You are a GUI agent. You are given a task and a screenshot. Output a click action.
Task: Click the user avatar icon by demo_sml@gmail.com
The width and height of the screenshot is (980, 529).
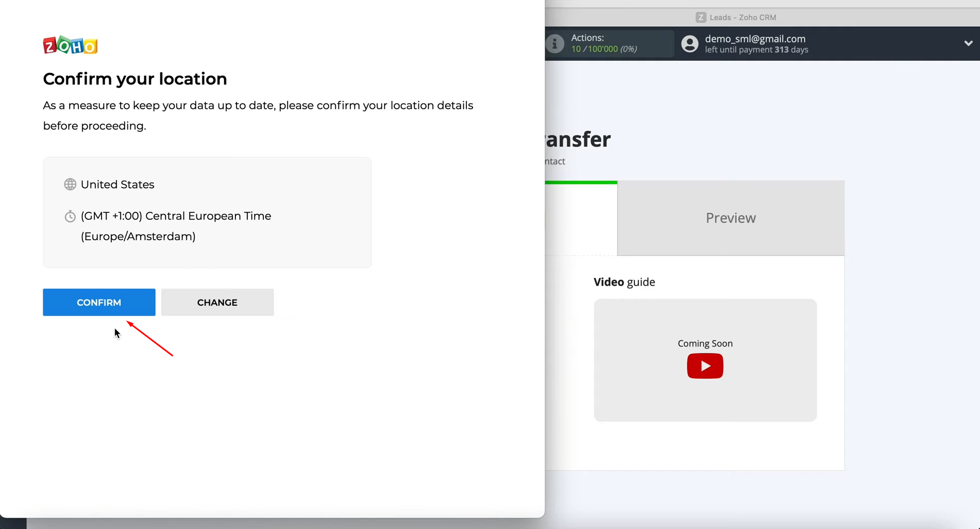[689, 44]
